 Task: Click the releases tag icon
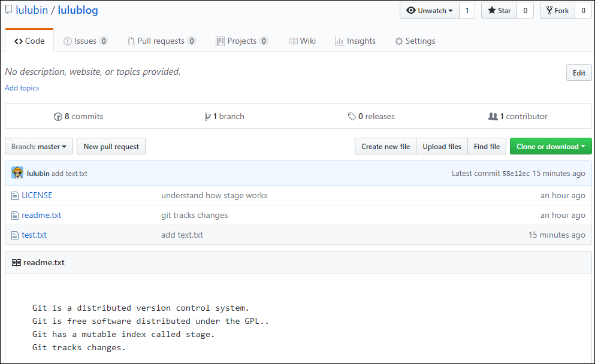pyautogui.click(x=352, y=116)
